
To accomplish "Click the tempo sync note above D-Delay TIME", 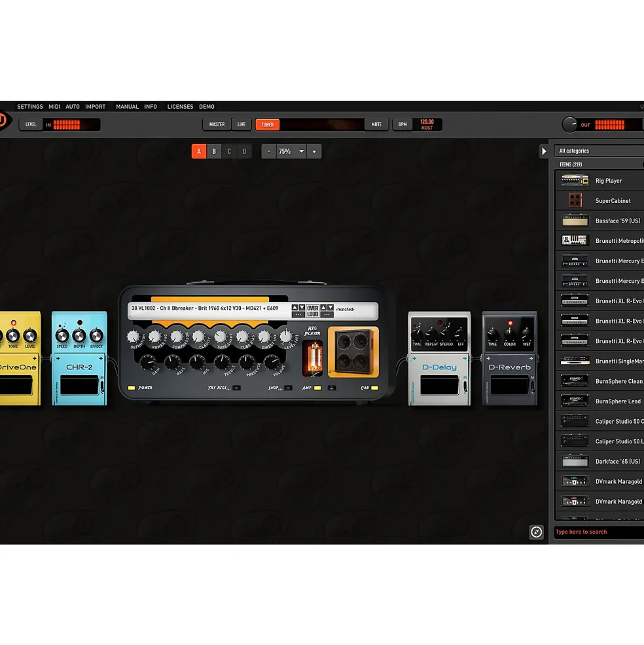I will click(x=419, y=325).
